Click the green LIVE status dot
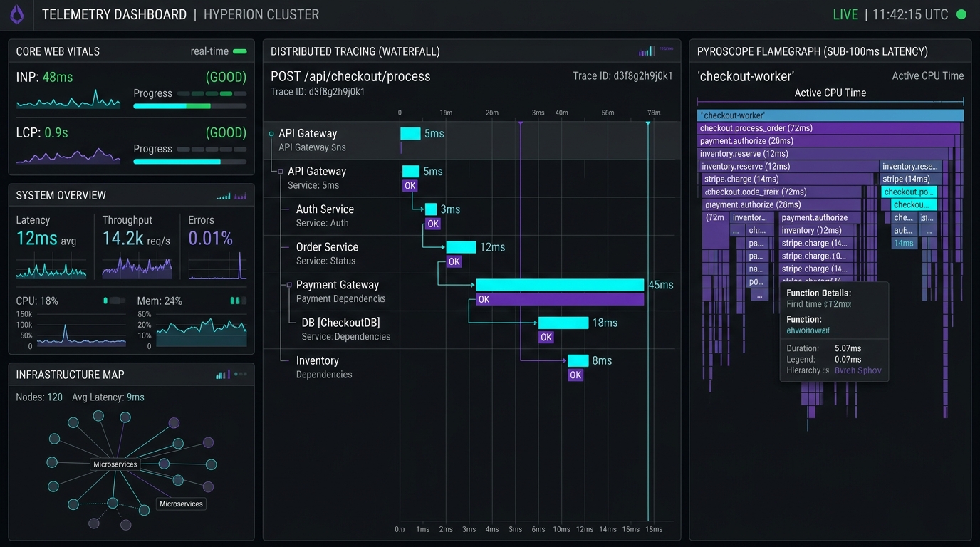 click(961, 14)
